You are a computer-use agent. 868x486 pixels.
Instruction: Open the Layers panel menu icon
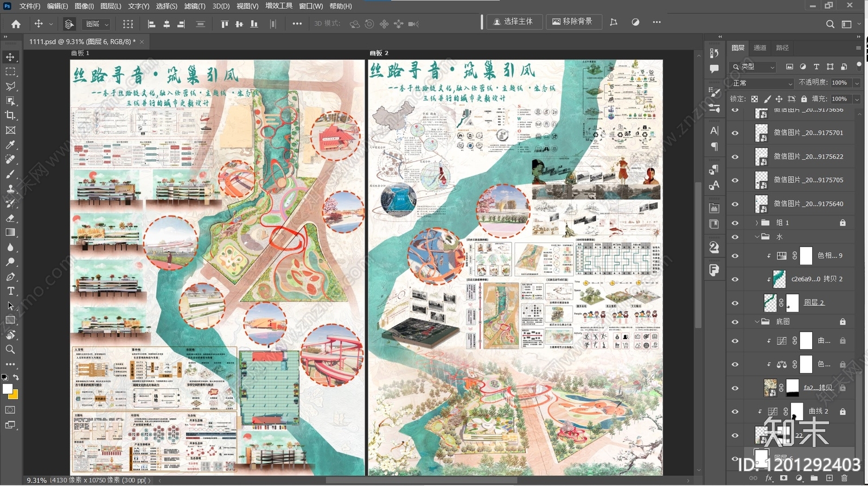coord(858,48)
